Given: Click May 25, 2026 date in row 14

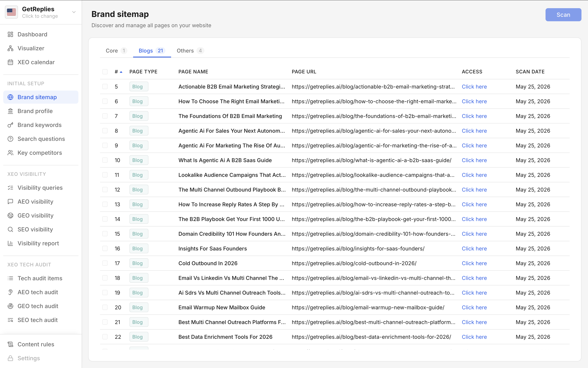Looking at the screenshot, I should click(533, 219).
